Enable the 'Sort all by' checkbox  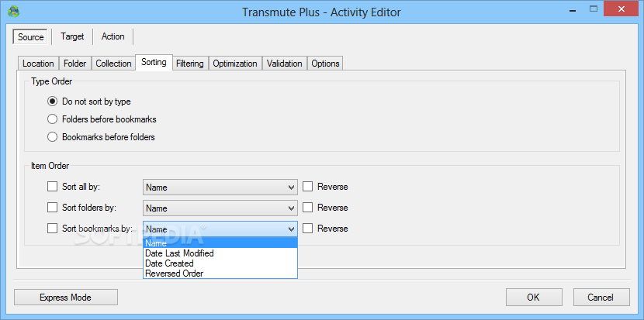tap(52, 187)
